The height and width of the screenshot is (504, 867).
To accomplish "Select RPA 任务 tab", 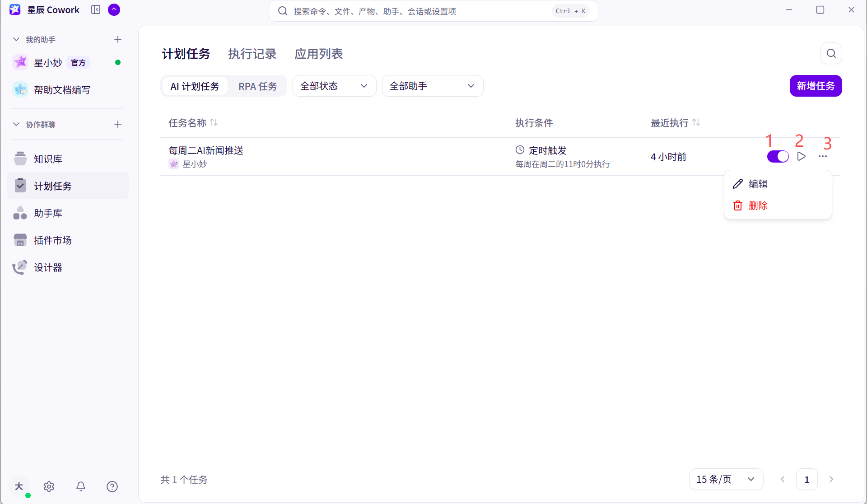I will click(257, 86).
